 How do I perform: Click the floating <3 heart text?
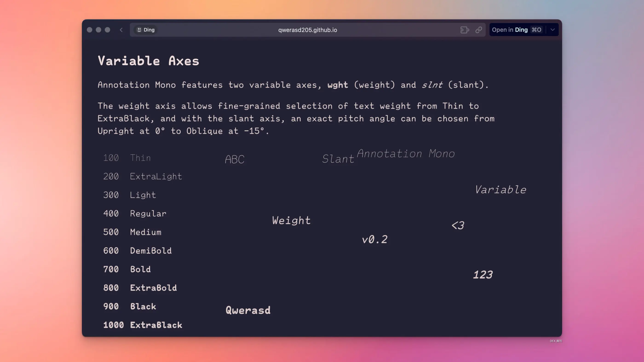click(x=458, y=225)
